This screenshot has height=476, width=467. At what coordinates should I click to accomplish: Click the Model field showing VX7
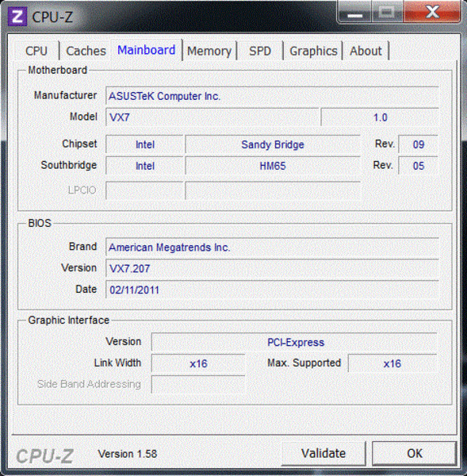(212, 117)
